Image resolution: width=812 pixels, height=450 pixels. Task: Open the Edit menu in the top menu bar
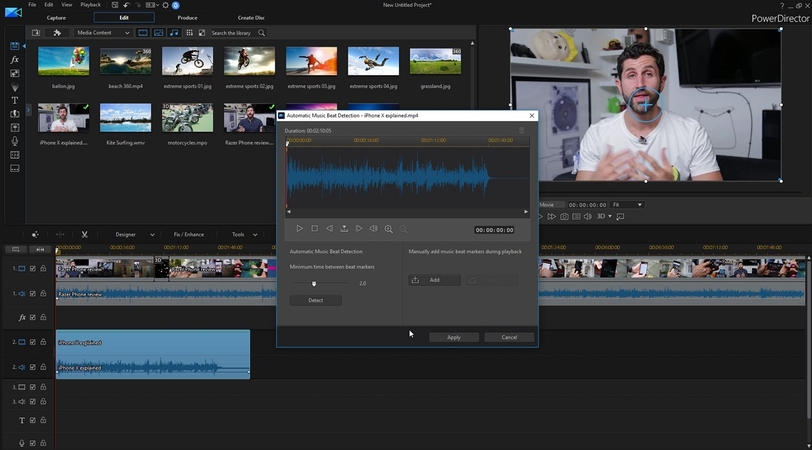coord(49,5)
